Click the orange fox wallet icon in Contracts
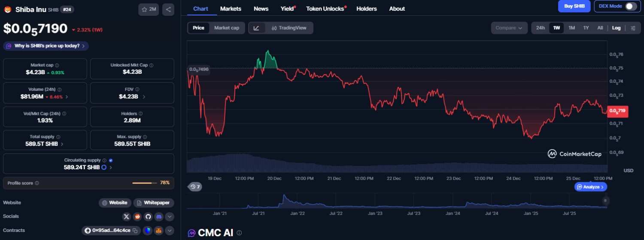644x240 pixels. 159,231
